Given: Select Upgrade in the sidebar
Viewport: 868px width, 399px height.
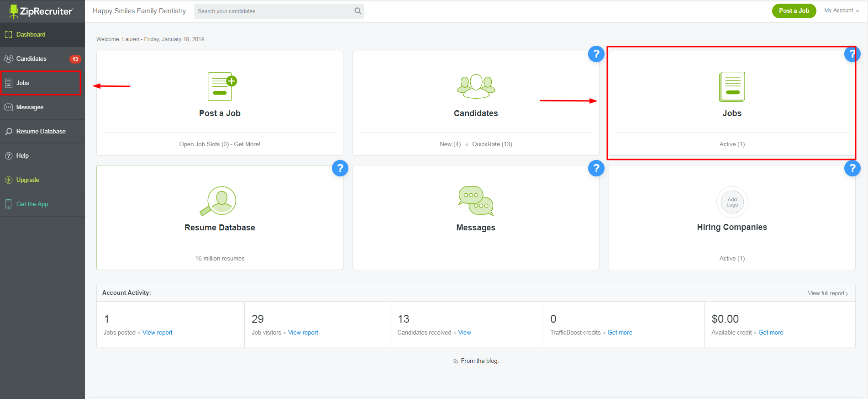Looking at the screenshot, I should coord(27,180).
